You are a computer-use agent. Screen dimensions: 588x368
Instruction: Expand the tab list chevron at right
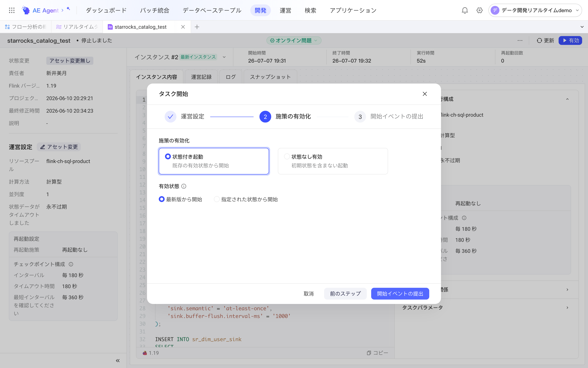(582, 27)
